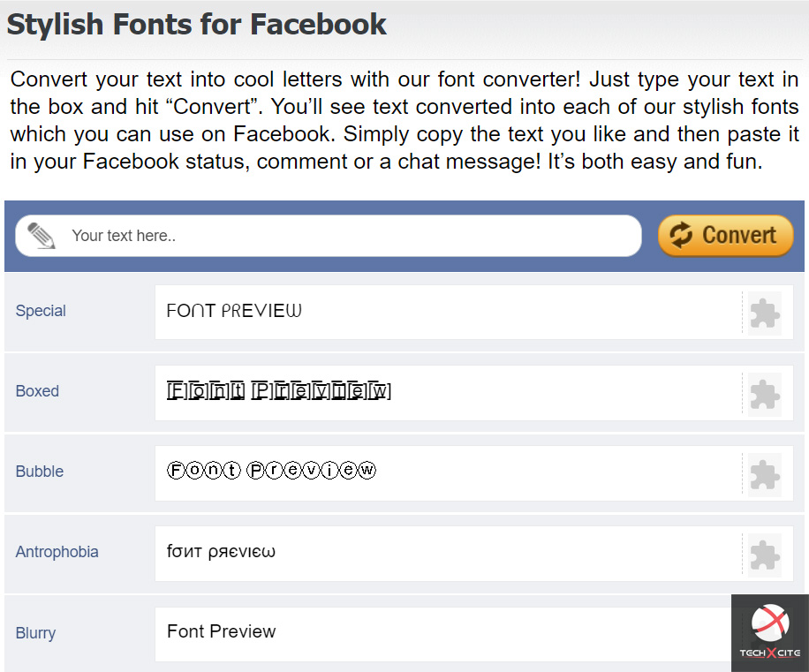Select the Boxed font label
The height and width of the screenshot is (672, 809).
[37, 391]
